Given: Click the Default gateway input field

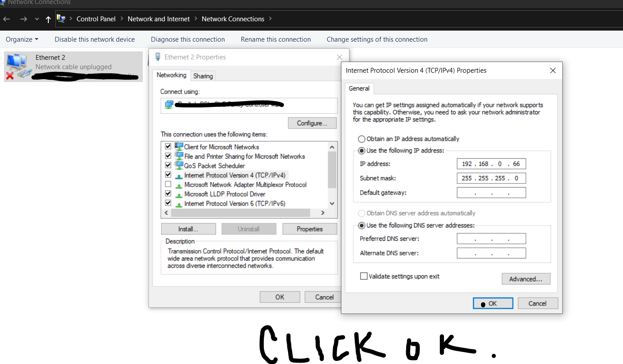Looking at the screenshot, I should pos(491,192).
